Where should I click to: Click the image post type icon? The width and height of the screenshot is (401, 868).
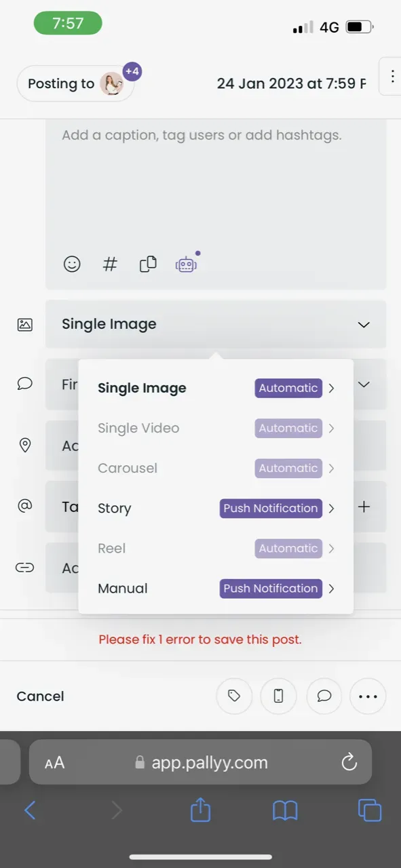(24, 324)
